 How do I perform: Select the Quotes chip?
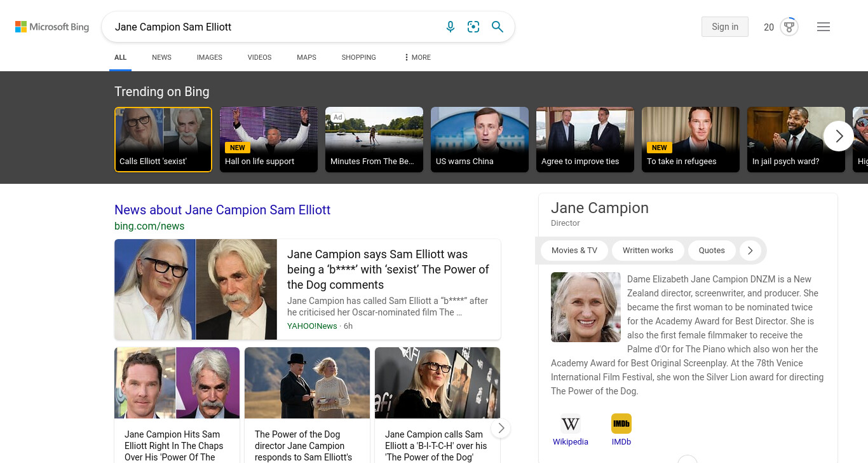[712, 251]
